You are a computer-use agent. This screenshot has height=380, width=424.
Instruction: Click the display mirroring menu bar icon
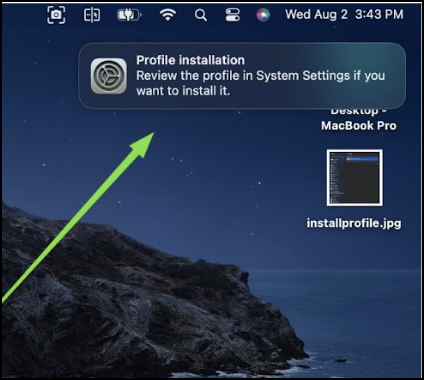coord(92,15)
